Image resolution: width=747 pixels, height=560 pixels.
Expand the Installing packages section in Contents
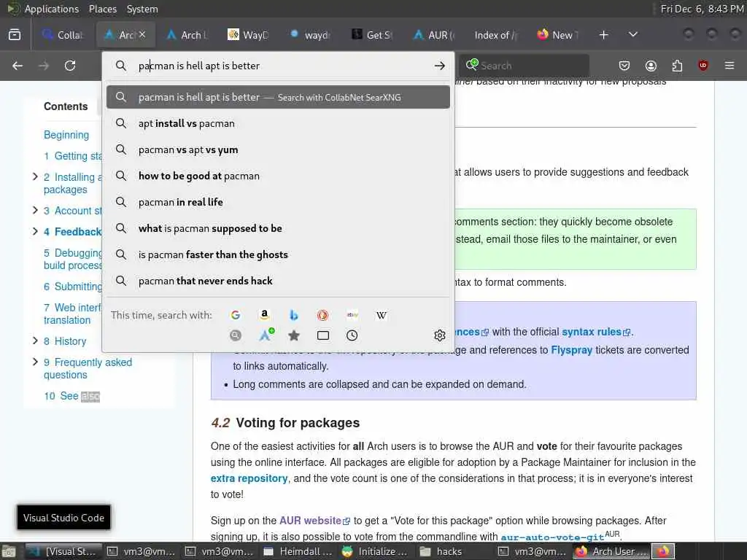tap(35, 176)
